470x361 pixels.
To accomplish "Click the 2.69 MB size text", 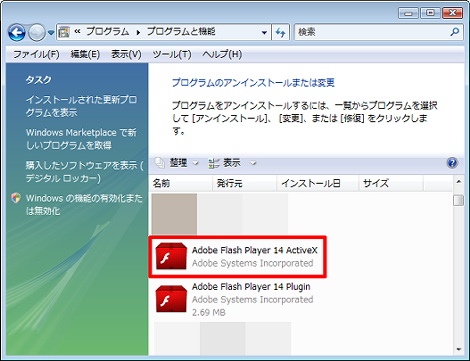I will coord(209,312).
